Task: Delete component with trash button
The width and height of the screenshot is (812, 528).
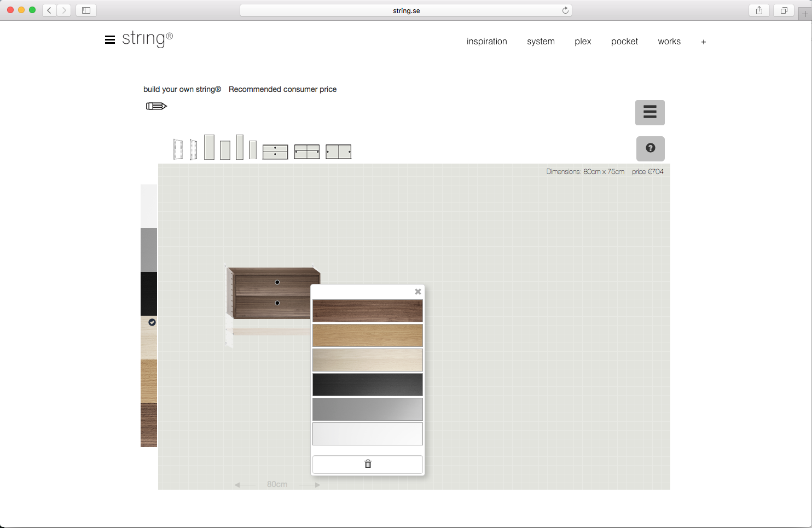Action: (368, 464)
